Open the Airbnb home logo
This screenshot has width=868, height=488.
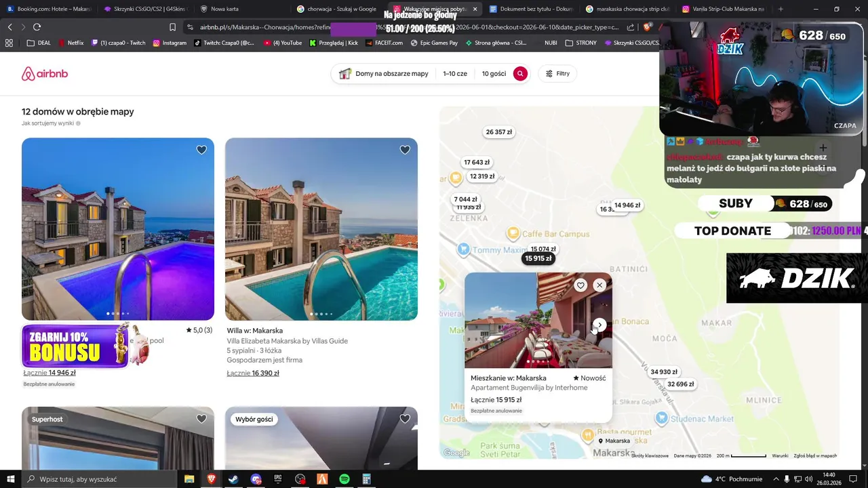pos(45,74)
